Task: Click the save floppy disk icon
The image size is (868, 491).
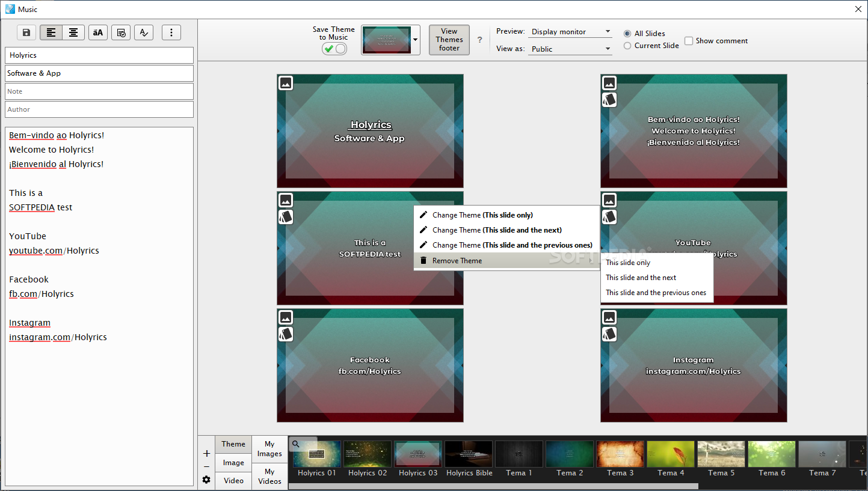Action: click(x=26, y=32)
